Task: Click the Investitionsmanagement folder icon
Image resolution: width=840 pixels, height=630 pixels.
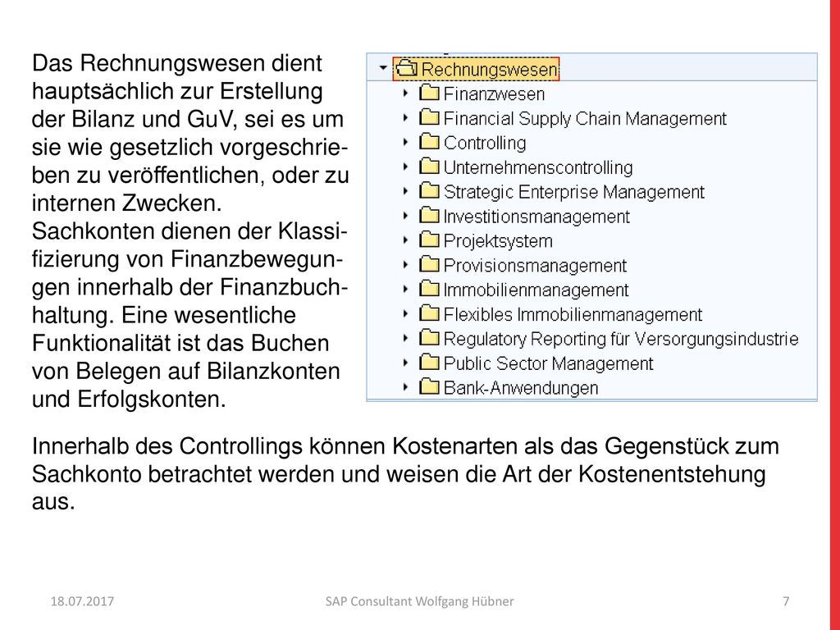Action: pos(429,216)
